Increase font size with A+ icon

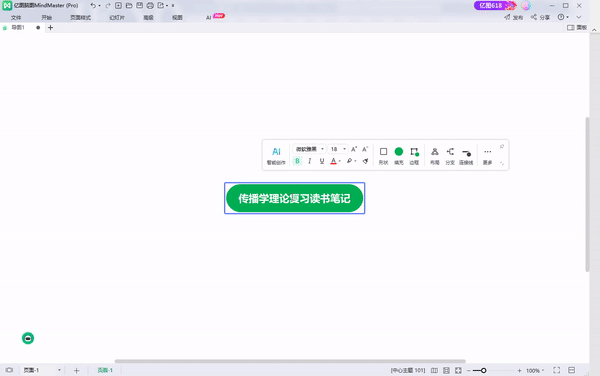point(354,149)
